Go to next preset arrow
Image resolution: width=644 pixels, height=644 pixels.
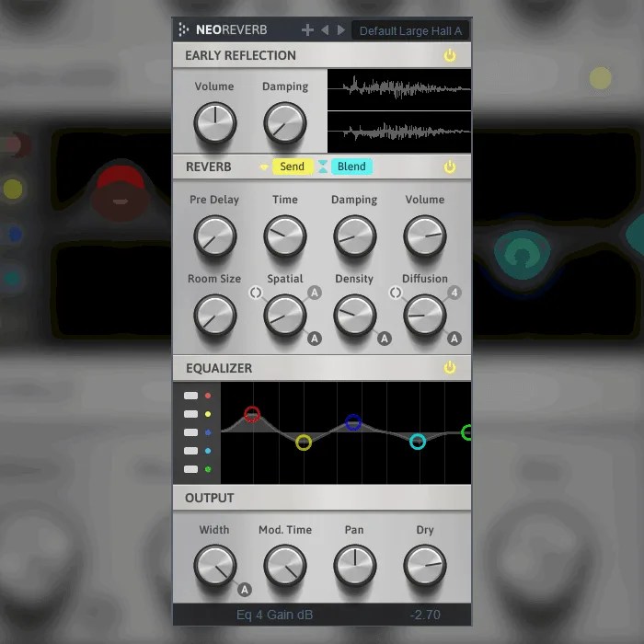click(341, 30)
